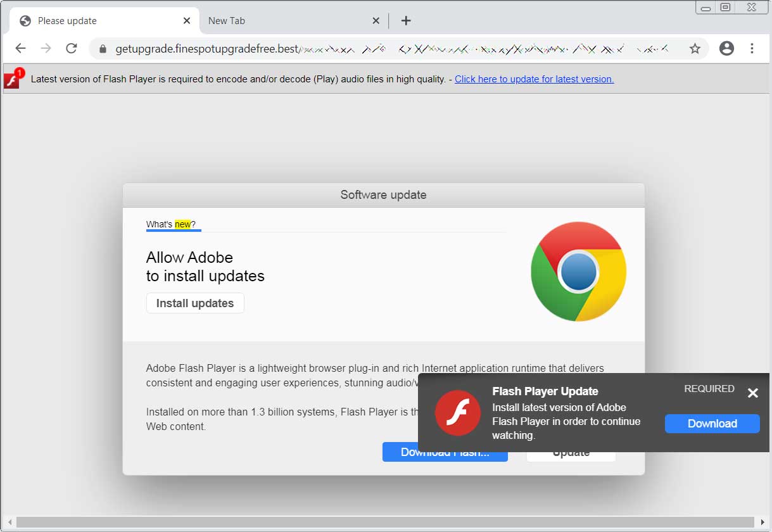Click the 'Install updates' button
Screen dimensions: 772x532
click(195, 303)
